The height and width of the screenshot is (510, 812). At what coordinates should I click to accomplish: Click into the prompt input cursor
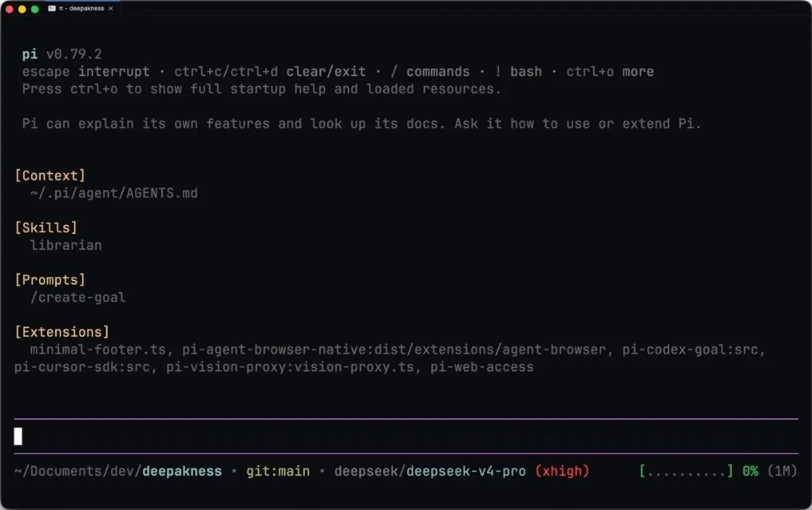pyautogui.click(x=18, y=436)
